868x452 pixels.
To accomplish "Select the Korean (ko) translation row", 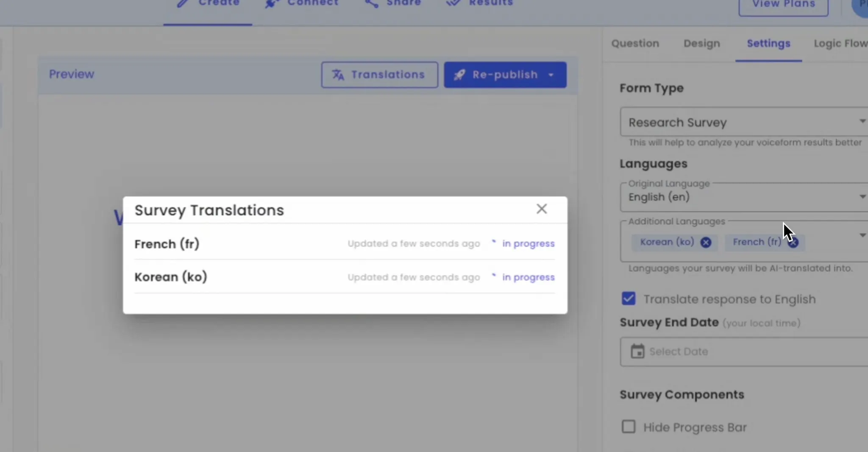I will pos(345,276).
